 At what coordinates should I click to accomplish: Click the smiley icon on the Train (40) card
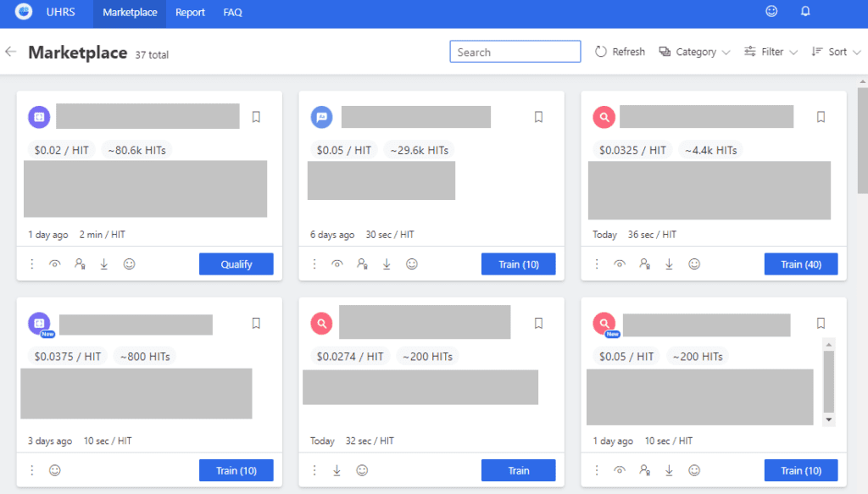(694, 264)
